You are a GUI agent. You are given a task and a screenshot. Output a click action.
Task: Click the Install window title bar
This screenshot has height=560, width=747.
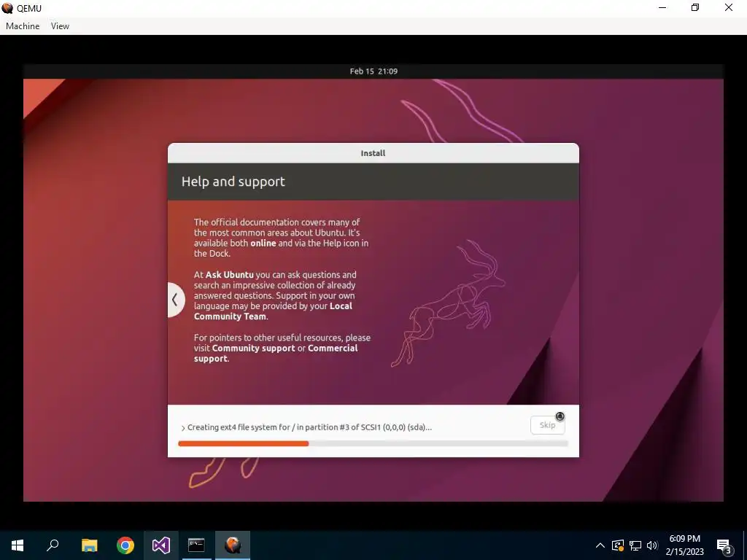(x=373, y=153)
